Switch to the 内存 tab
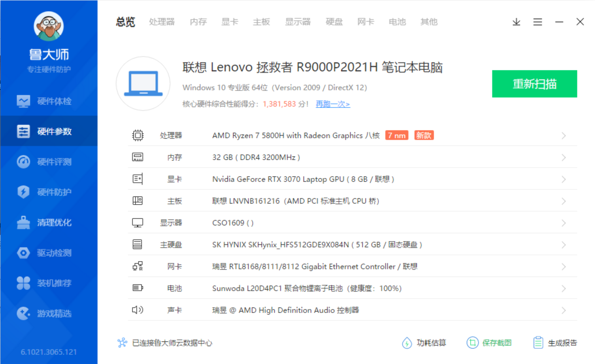The width and height of the screenshot is (595, 364). coord(198,22)
